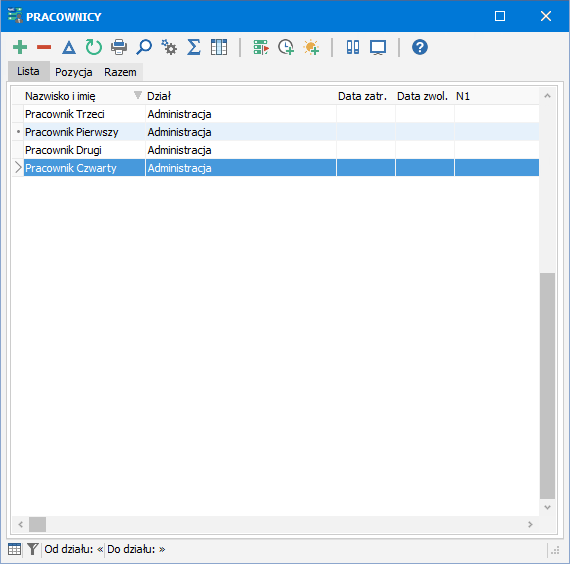
Task: Click the red minus delete icon
Action: (x=44, y=47)
